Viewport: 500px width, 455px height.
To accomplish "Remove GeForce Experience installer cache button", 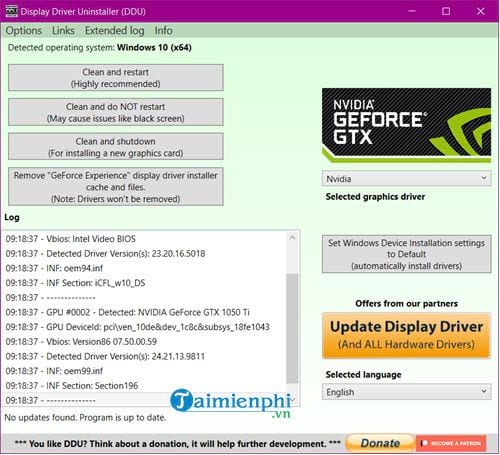I will tap(116, 187).
